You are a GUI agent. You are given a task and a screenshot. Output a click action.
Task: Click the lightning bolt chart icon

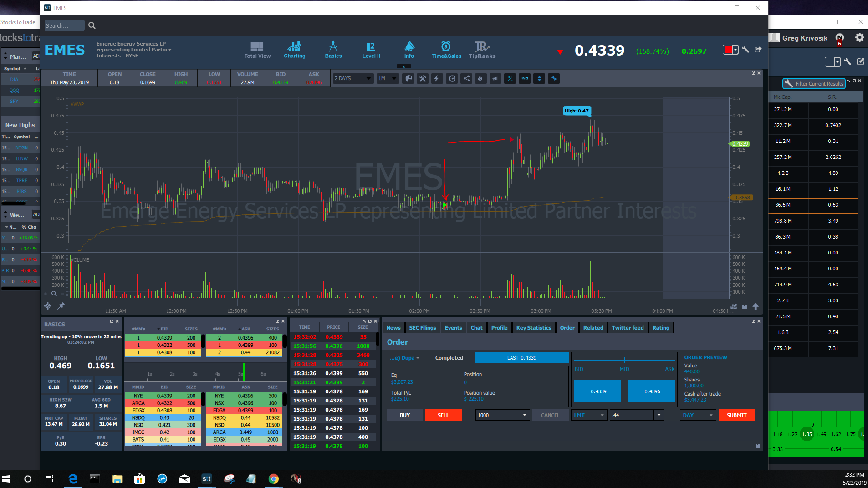pyautogui.click(x=437, y=78)
